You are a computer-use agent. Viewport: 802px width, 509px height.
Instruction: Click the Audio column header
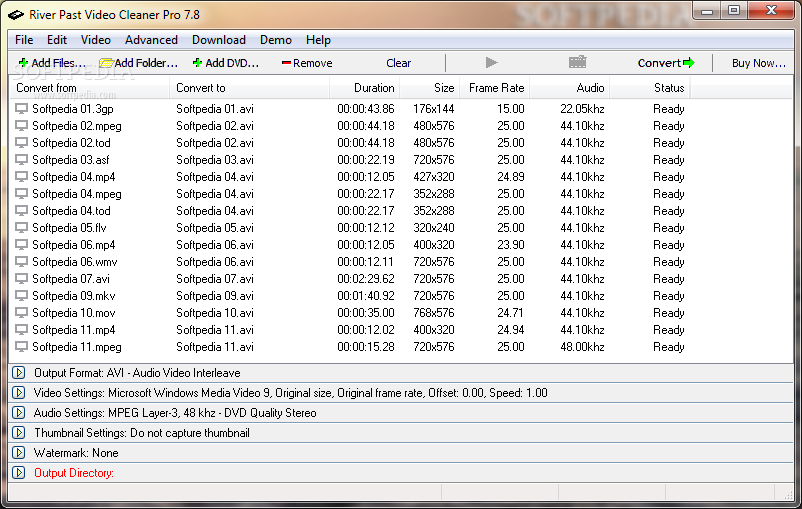569,87
